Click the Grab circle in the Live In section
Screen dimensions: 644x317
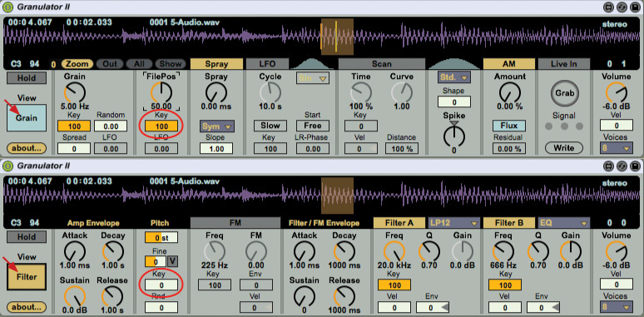point(564,93)
